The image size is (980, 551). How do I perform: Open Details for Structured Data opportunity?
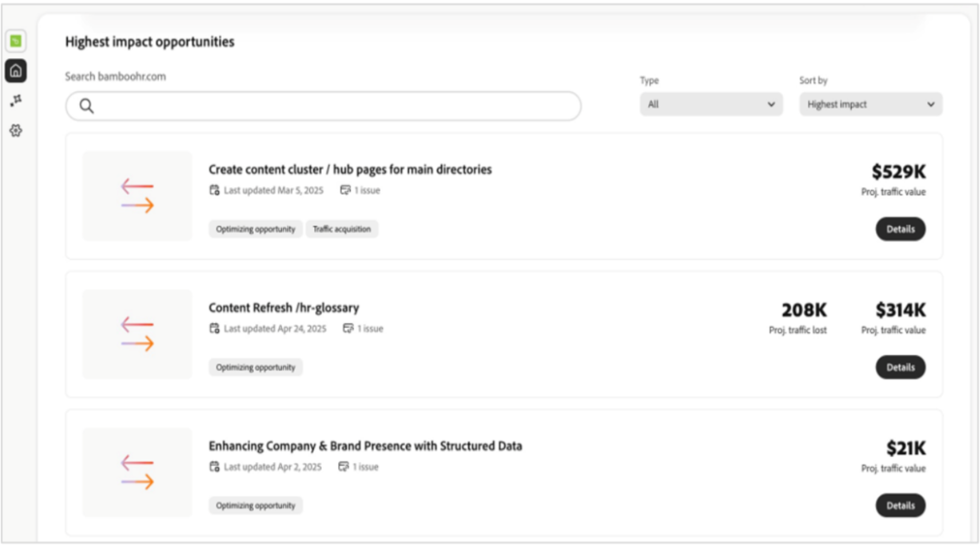point(900,506)
